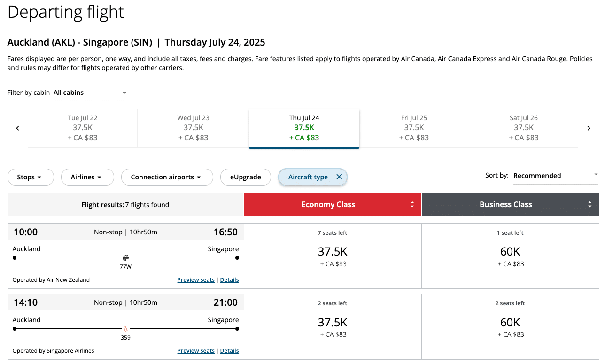Switch to the Fri Jul 25 date tab
Image resolution: width=605 pixels, height=364 pixels.
point(414,128)
